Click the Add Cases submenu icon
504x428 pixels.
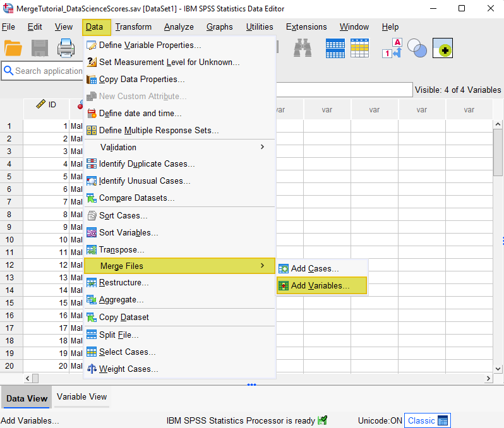pyautogui.click(x=284, y=269)
